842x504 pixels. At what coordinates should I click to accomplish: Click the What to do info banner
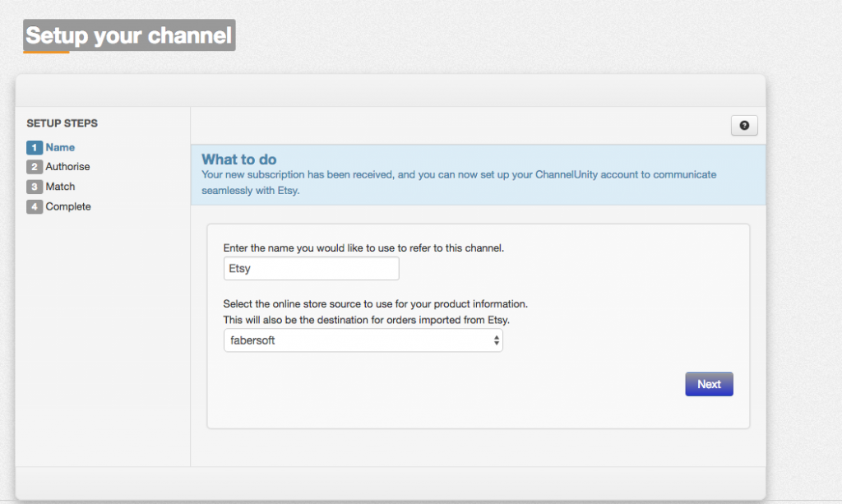pos(477,174)
